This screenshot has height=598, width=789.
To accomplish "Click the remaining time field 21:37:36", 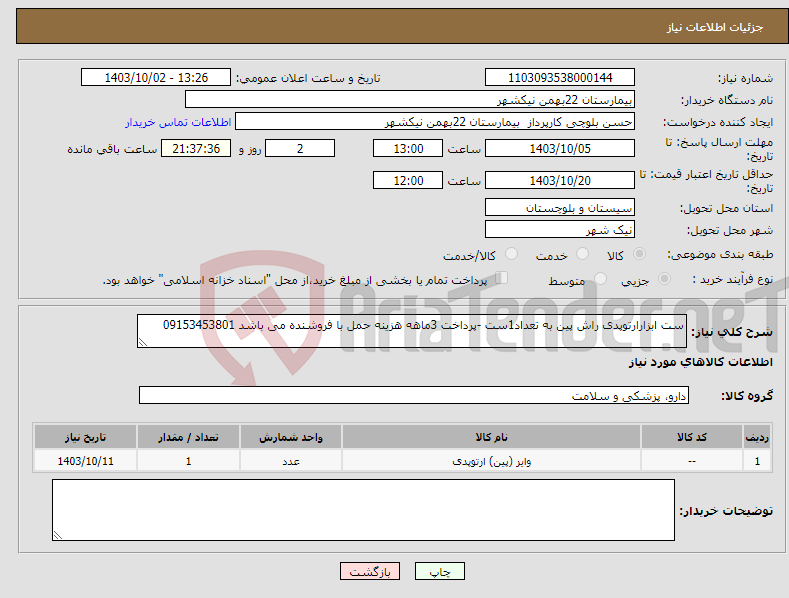I will 196,148.
